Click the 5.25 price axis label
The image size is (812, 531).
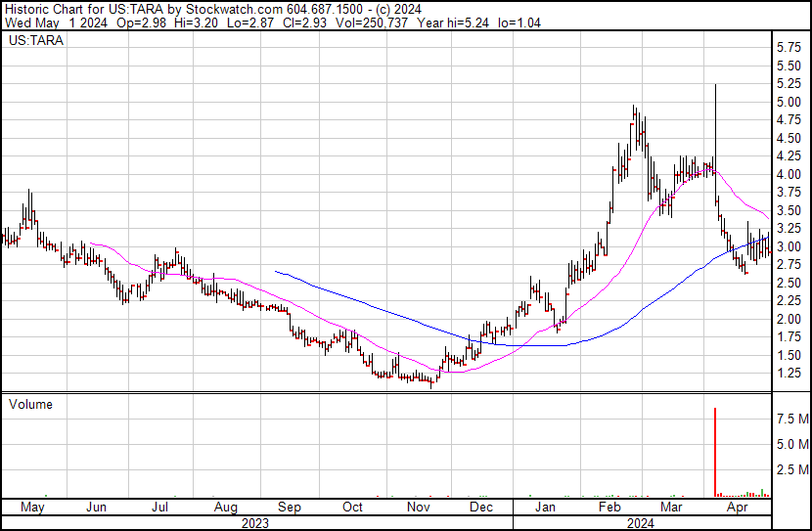tap(789, 84)
